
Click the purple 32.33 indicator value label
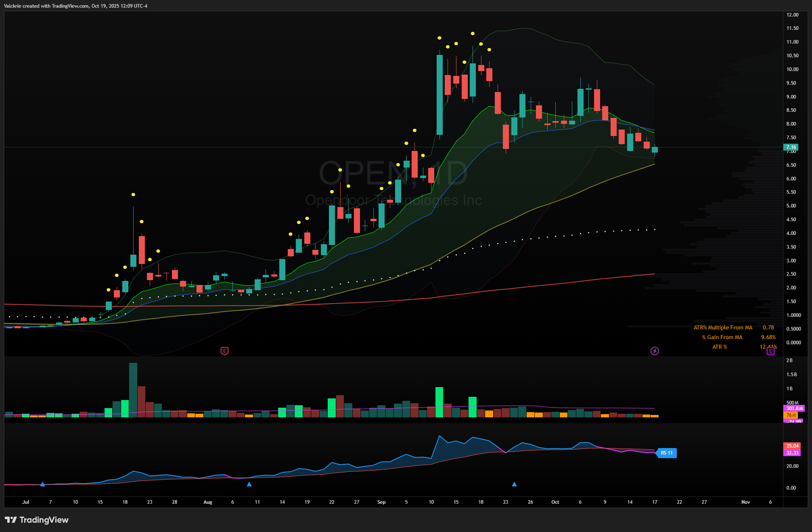click(x=792, y=453)
